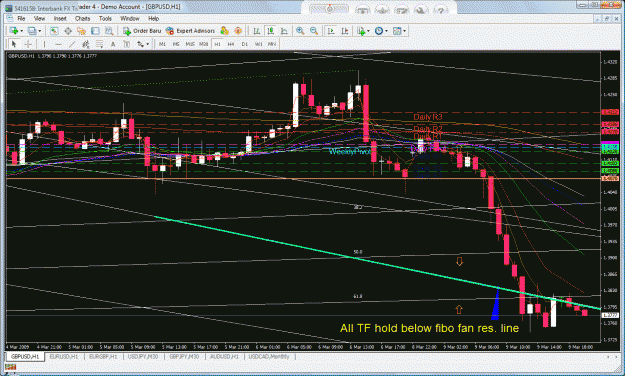Expand the Profiles dropdown arrow
The image size is (625, 376).
coord(39,31)
